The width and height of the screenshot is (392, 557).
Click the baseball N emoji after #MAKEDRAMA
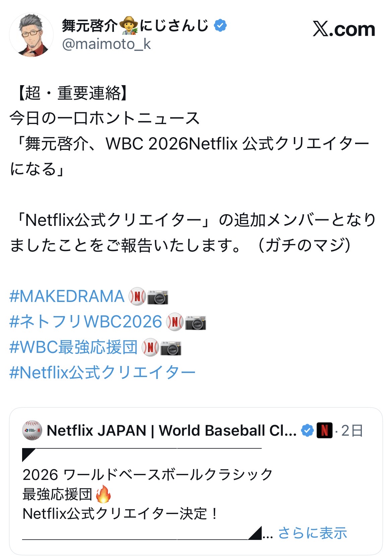click(x=137, y=297)
